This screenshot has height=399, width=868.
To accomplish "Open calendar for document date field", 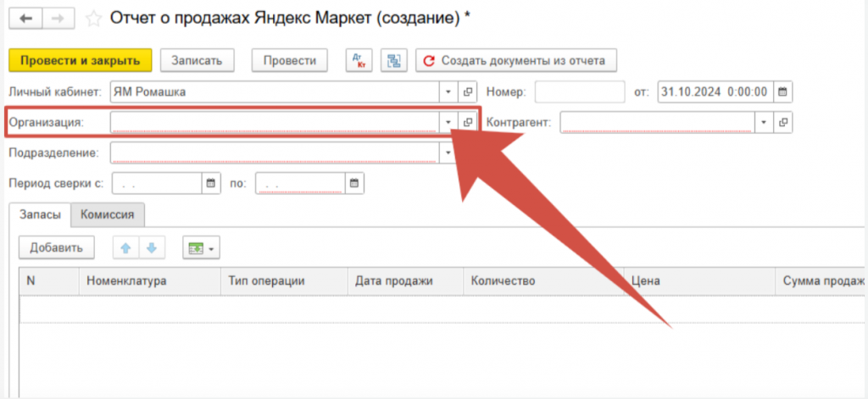I will (782, 91).
